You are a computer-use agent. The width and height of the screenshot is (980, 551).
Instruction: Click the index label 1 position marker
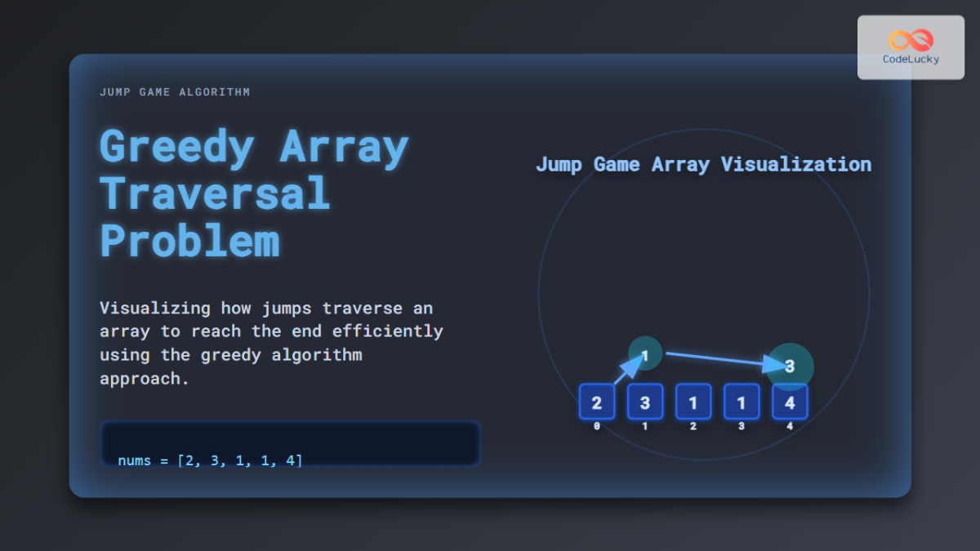(644, 425)
